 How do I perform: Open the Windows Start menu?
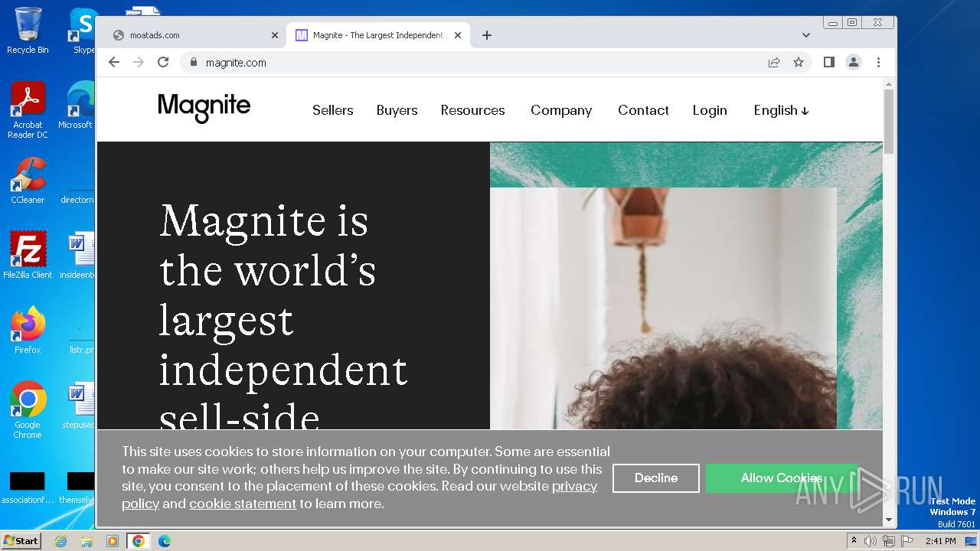click(x=21, y=540)
